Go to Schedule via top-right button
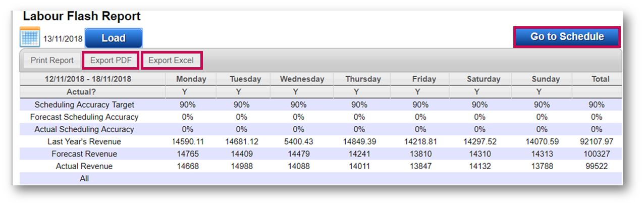This screenshot has width=644, height=203. coord(567,37)
